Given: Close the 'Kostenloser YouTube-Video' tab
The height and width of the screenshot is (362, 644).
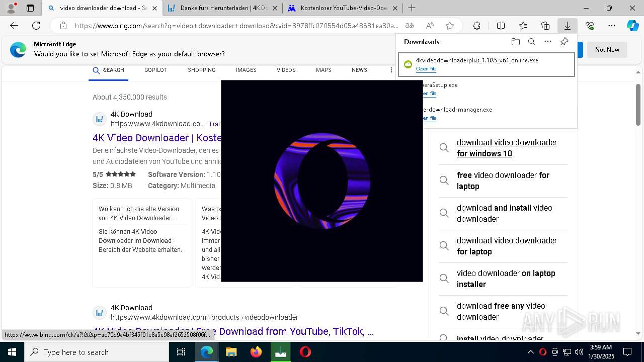Looking at the screenshot, I should 395,8.
